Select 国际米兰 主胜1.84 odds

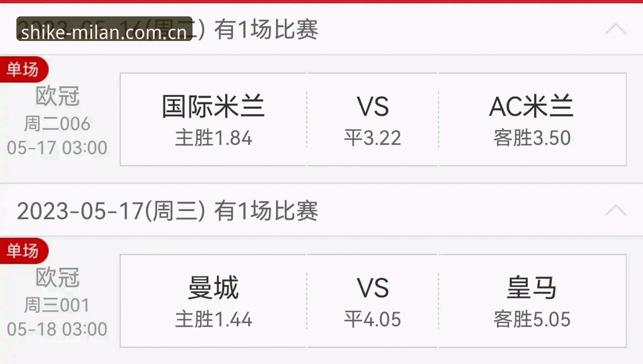(213, 119)
